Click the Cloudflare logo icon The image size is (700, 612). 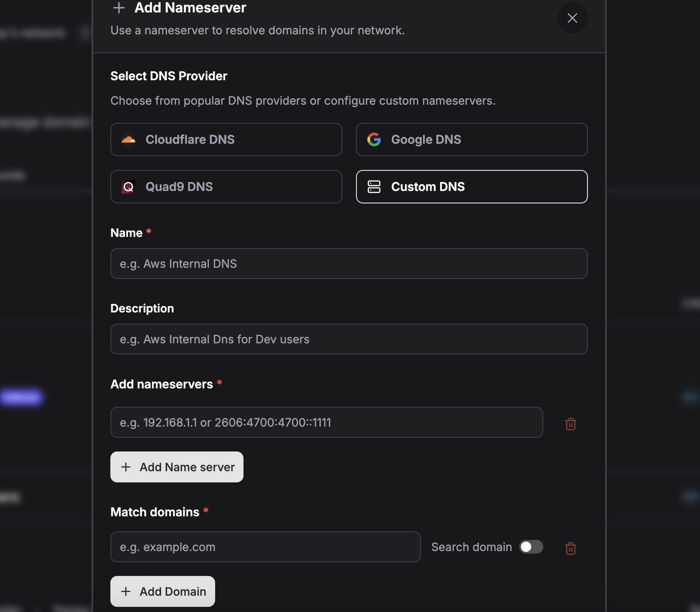128,139
